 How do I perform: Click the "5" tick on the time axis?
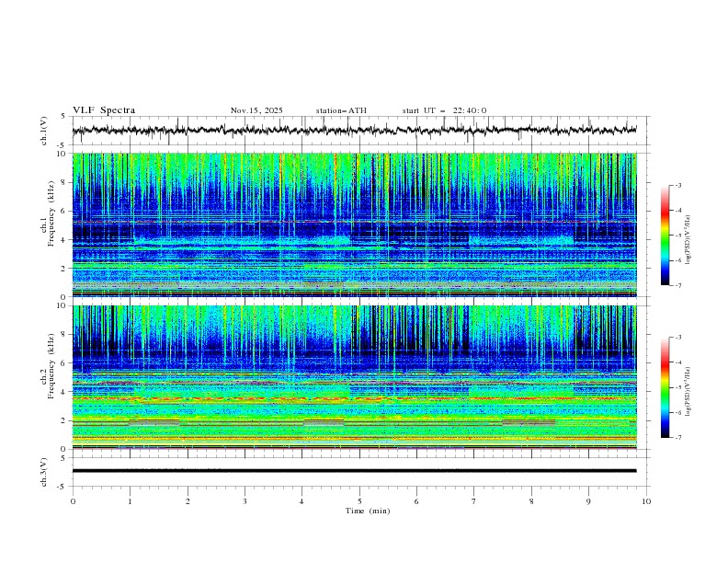click(359, 501)
